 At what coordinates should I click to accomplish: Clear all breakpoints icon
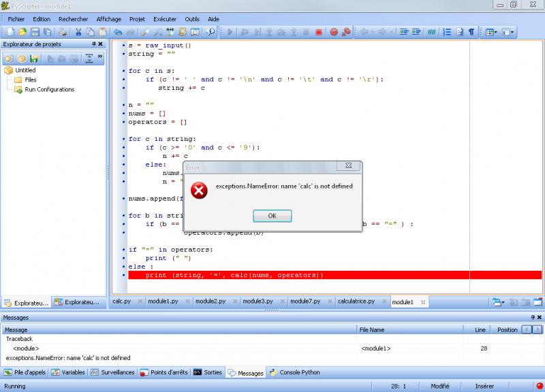click(x=346, y=32)
